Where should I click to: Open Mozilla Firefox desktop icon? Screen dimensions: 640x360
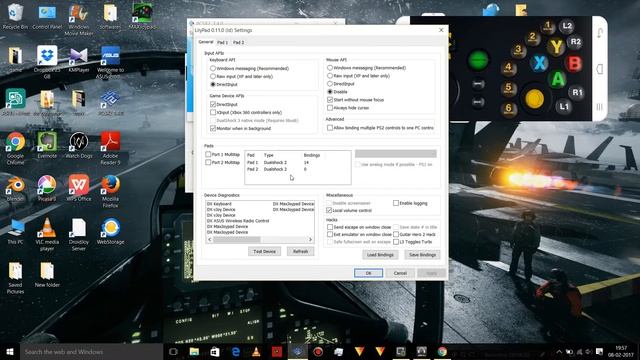[110, 191]
